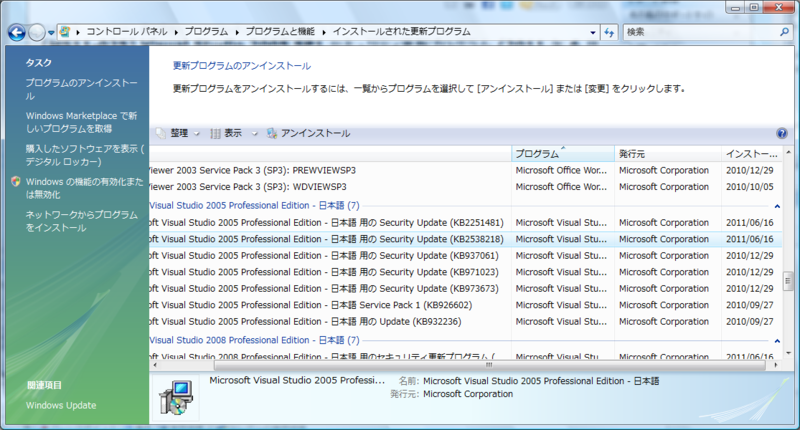This screenshot has height=430, width=800.
Task: Select Service Pack 1 KB926602 row
Action: [x=466, y=305]
